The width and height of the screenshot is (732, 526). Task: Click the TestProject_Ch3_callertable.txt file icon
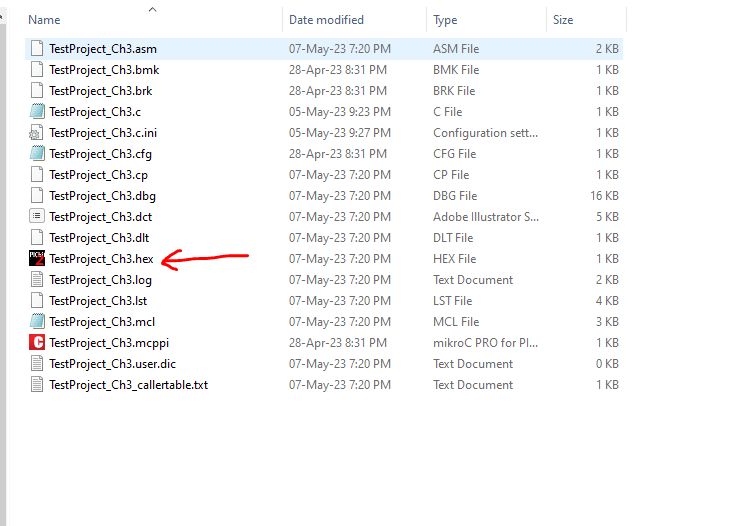tap(37, 385)
